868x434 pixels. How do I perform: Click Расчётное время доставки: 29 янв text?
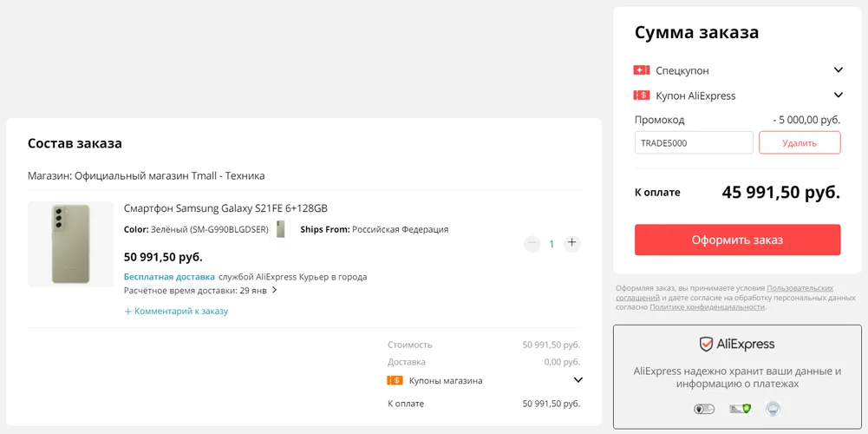click(196, 290)
